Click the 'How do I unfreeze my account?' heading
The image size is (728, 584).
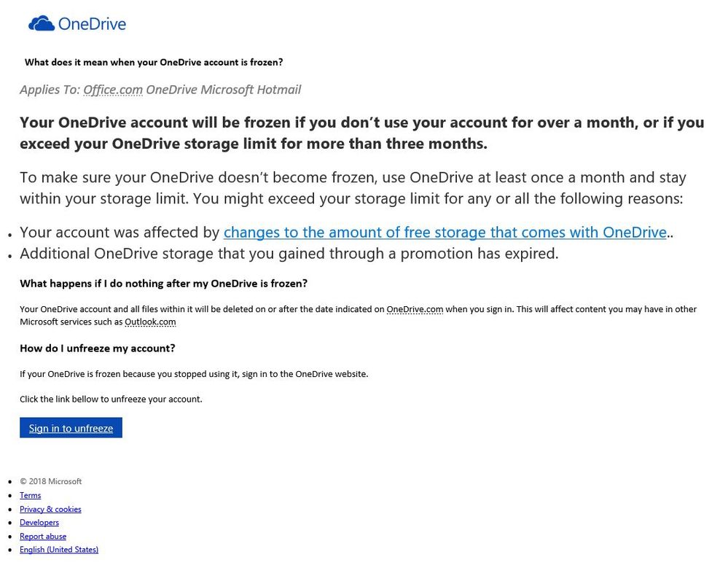(98, 349)
